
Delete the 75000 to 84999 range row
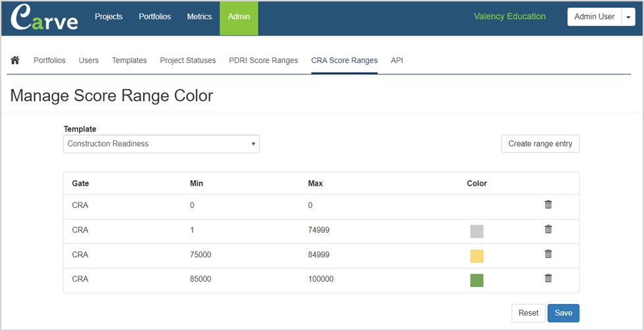(x=548, y=254)
